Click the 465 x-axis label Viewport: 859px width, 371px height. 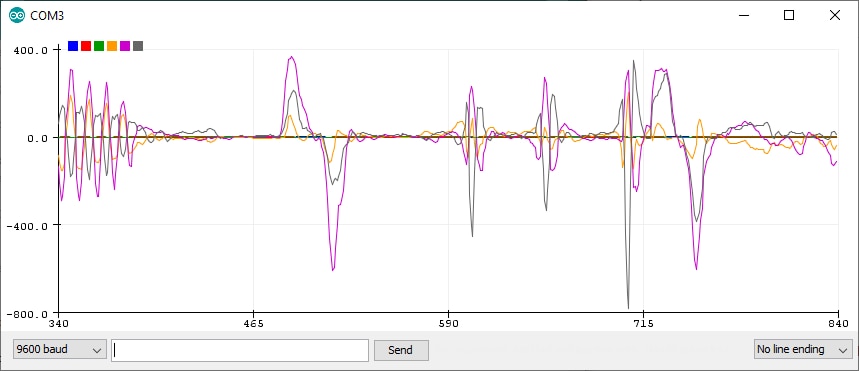pyautogui.click(x=253, y=323)
